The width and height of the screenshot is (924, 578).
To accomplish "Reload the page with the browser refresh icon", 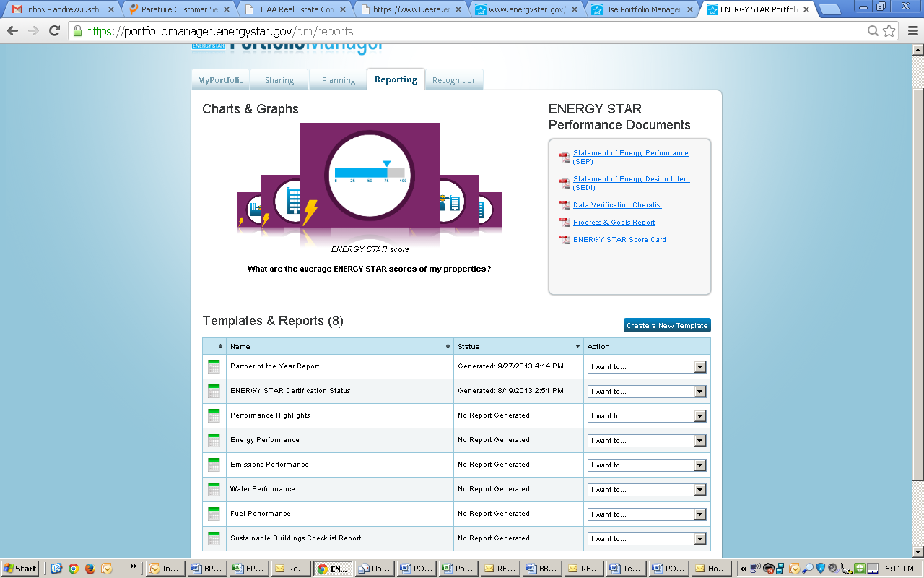I will [x=54, y=31].
